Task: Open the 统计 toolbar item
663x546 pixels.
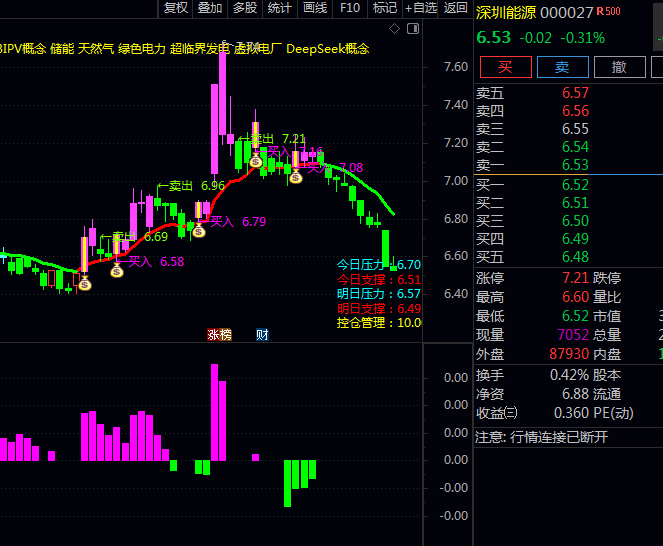Action: [279, 8]
